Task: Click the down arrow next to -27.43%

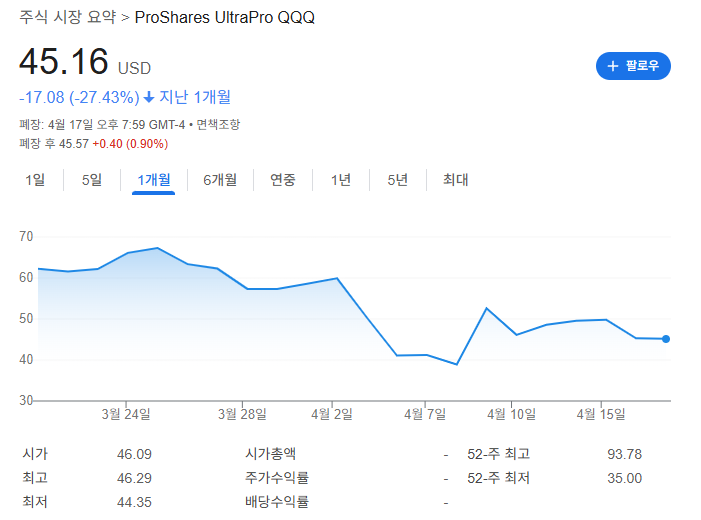Action: click(x=149, y=97)
